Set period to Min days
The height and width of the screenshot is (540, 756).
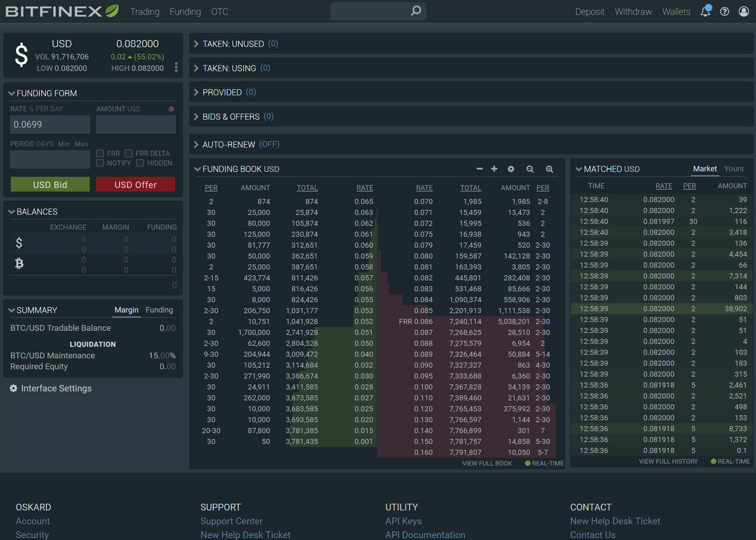click(64, 144)
